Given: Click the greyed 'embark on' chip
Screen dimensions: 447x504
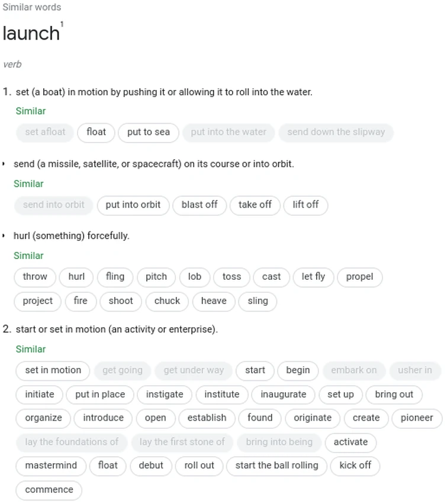Looking at the screenshot, I should point(353,370).
